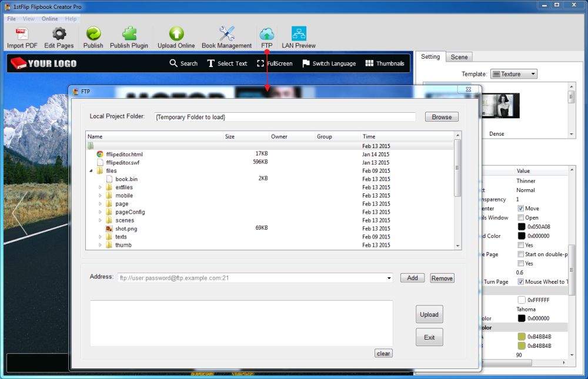Expand the FTP address dropdown
Viewport: 588px width, 379px height.
pyautogui.click(x=389, y=279)
